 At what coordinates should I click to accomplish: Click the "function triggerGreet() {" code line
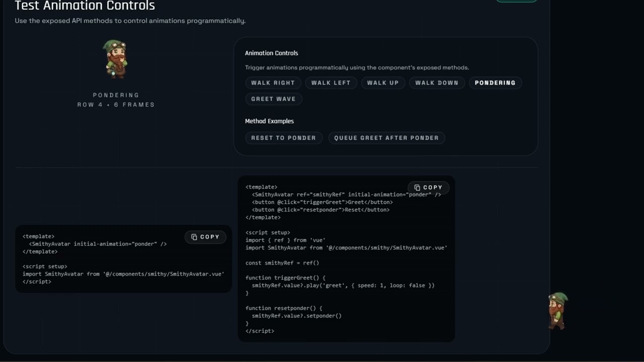pyautogui.click(x=285, y=278)
